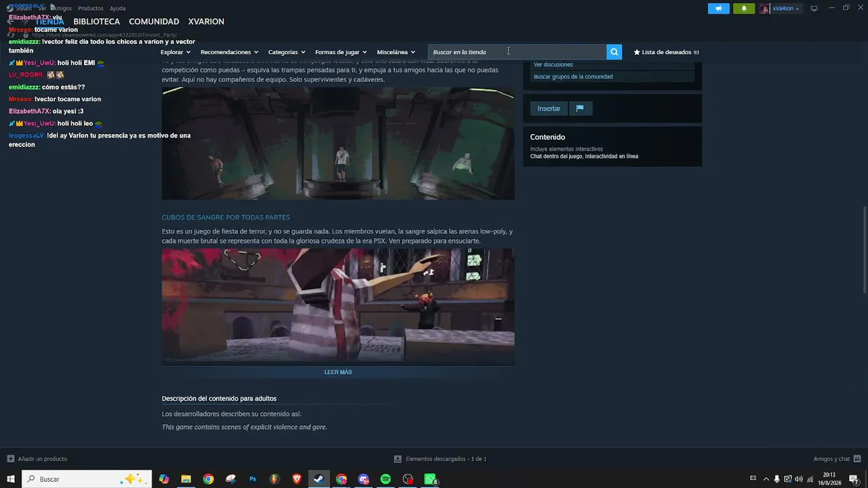
Task: Launch Copilot from the taskbar
Action: [x=163, y=479]
